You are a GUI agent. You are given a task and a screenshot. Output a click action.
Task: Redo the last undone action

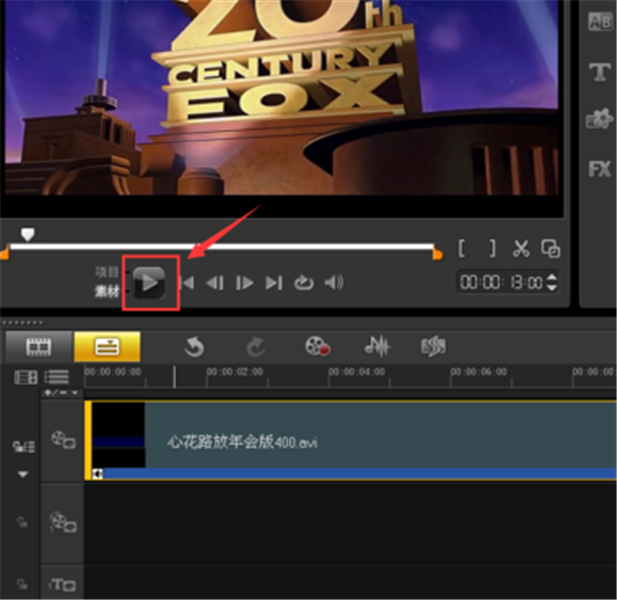pyautogui.click(x=255, y=347)
